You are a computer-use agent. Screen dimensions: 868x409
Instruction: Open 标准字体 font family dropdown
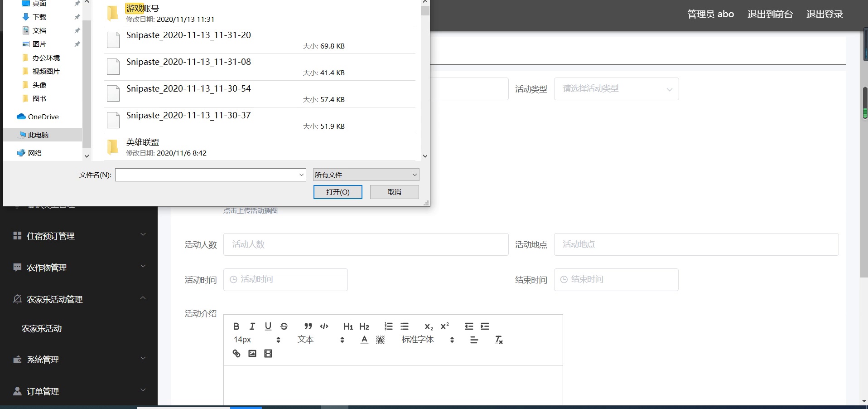point(428,340)
